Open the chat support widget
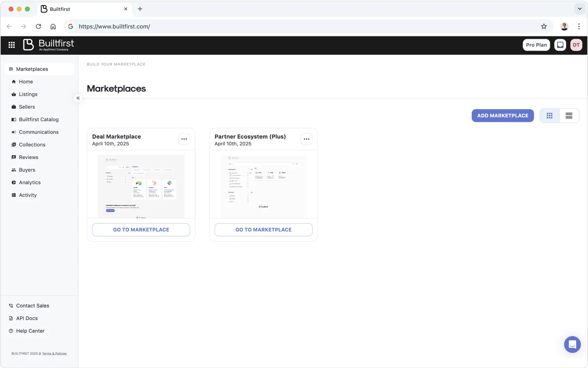This screenshot has width=588, height=368. pyautogui.click(x=572, y=345)
